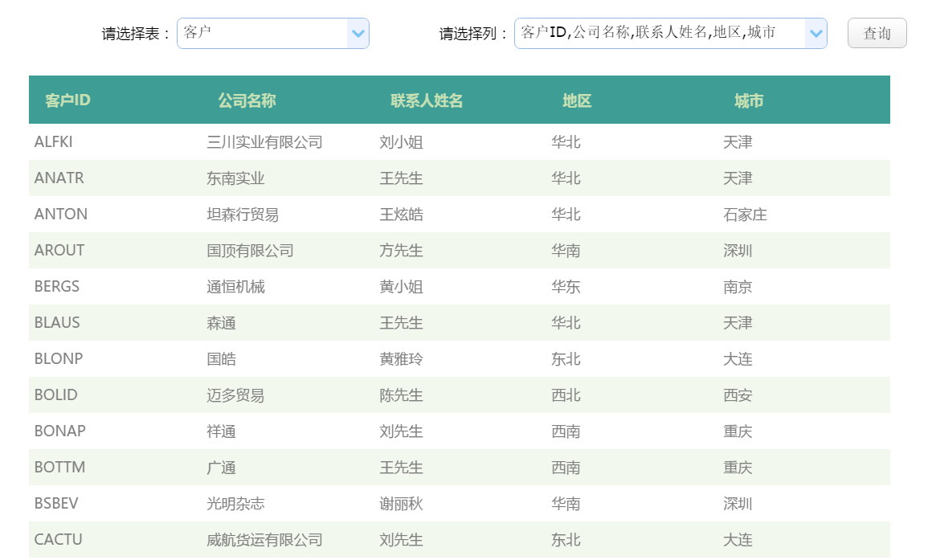Click the 查询 button

[877, 33]
